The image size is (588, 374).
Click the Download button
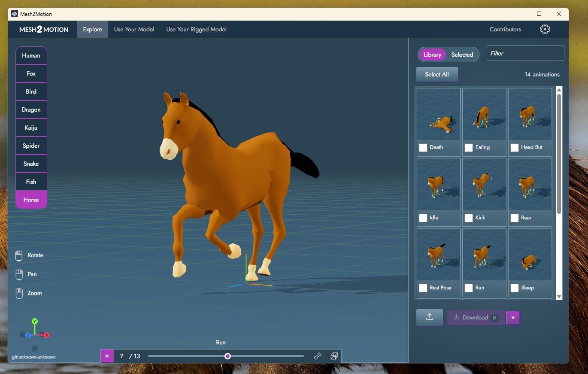476,318
